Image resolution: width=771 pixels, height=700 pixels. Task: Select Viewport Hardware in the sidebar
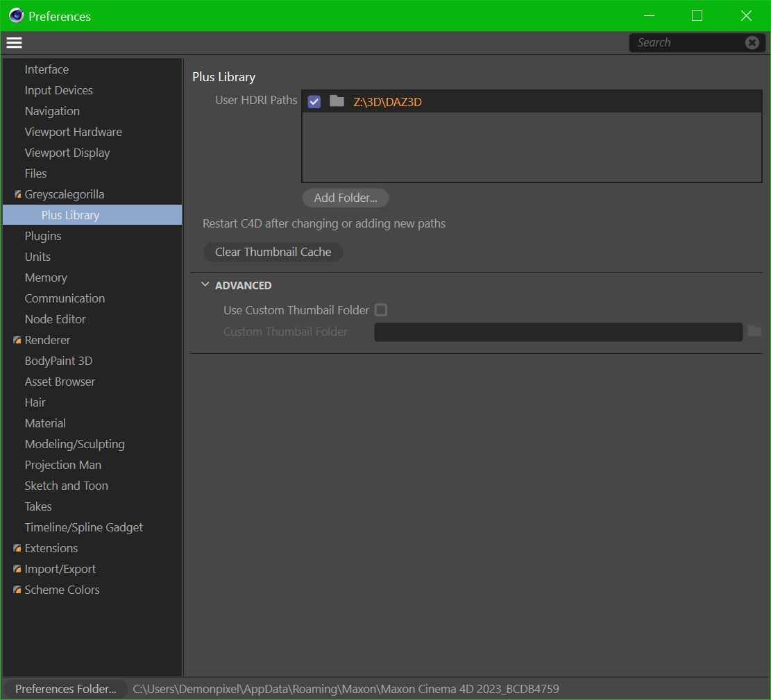(x=73, y=132)
